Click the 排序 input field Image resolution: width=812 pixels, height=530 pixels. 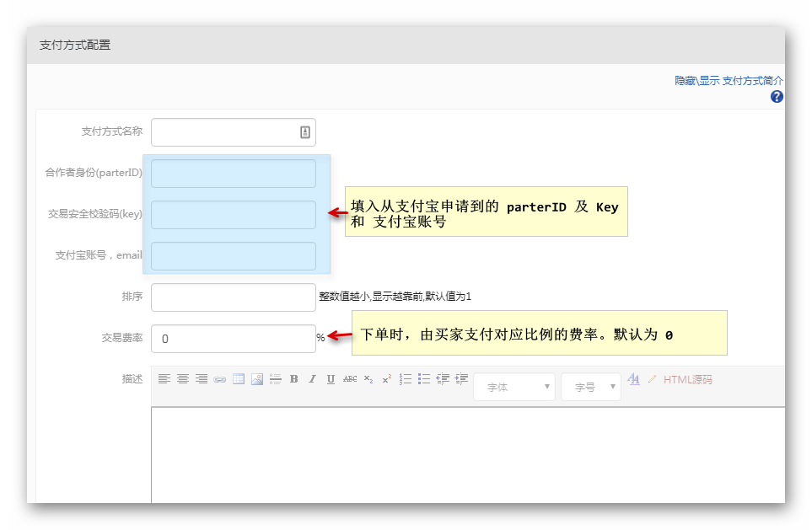pyautogui.click(x=234, y=297)
